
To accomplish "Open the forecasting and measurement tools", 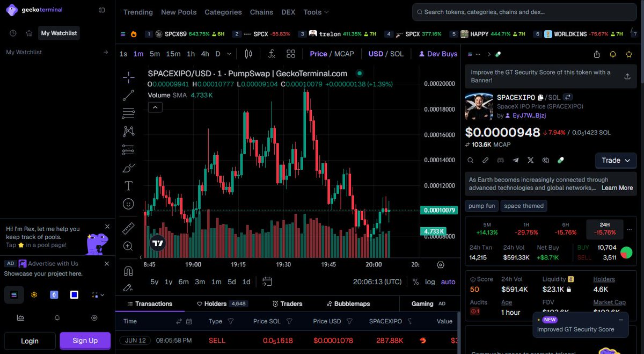I will (128, 149).
